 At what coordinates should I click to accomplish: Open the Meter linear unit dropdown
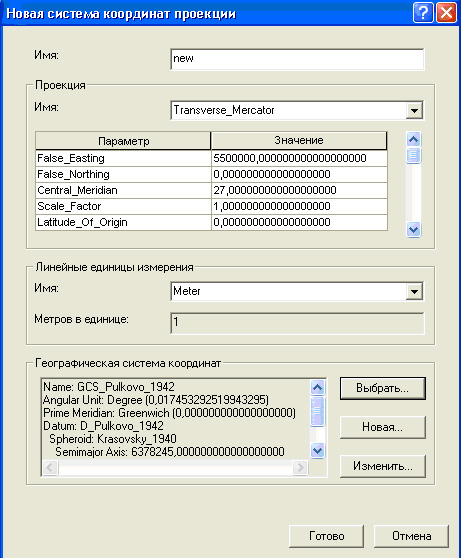pyautogui.click(x=414, y=291)
